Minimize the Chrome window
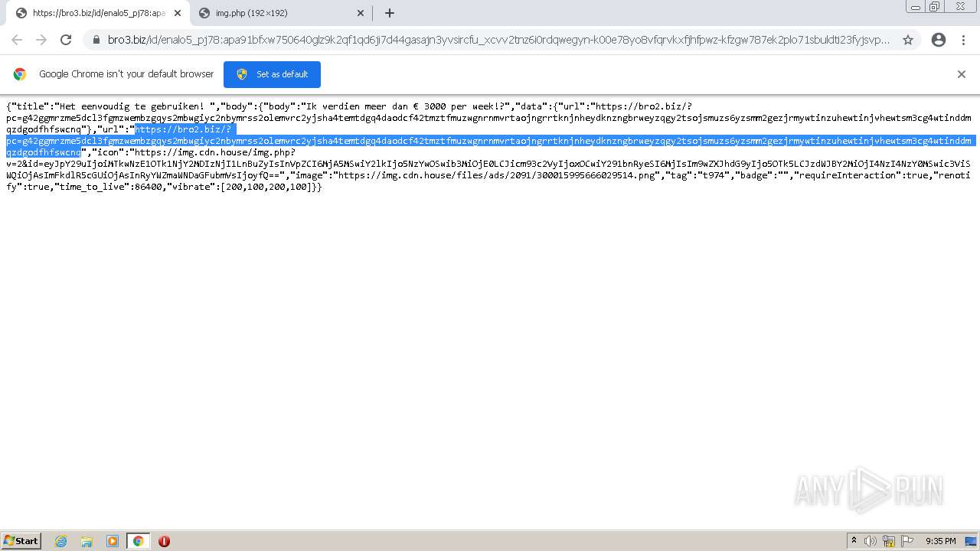Viewport: 980px width, 551px height. pos(916,6)
